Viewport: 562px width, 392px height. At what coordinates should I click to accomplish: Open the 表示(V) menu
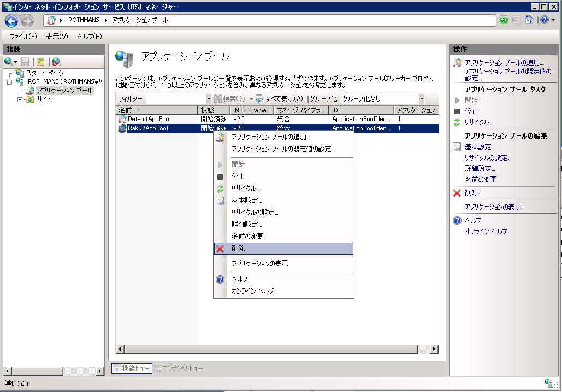(x=57, y=36)
